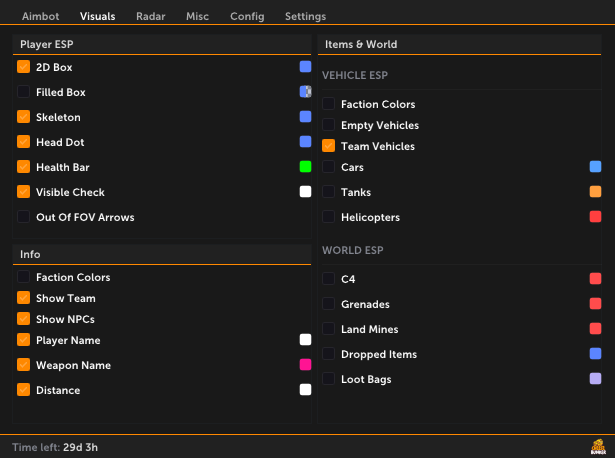The height and width of the screenshot is (458, 615).
Task: Check the C4 option
Action: pyautogui.click(x=328, y=279)
